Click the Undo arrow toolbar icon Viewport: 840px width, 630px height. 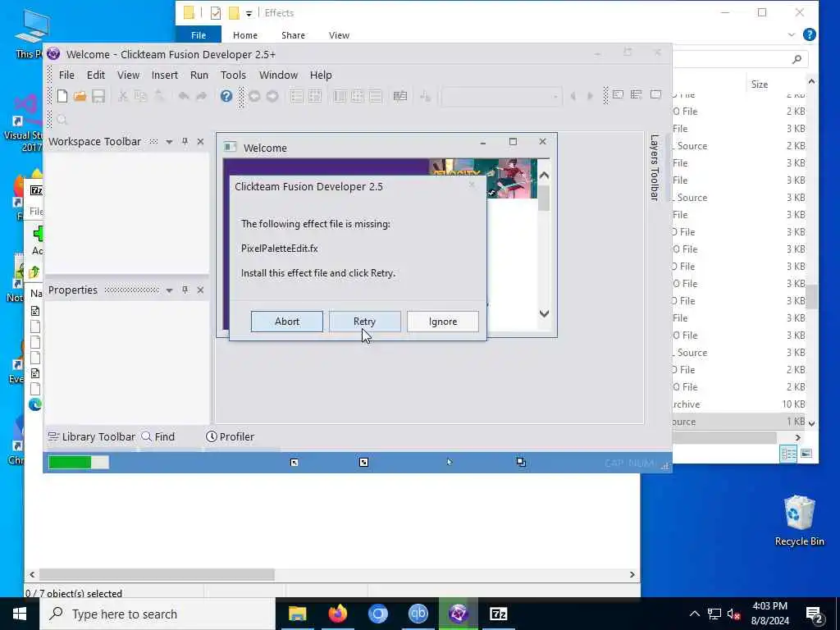coord(184,96)
